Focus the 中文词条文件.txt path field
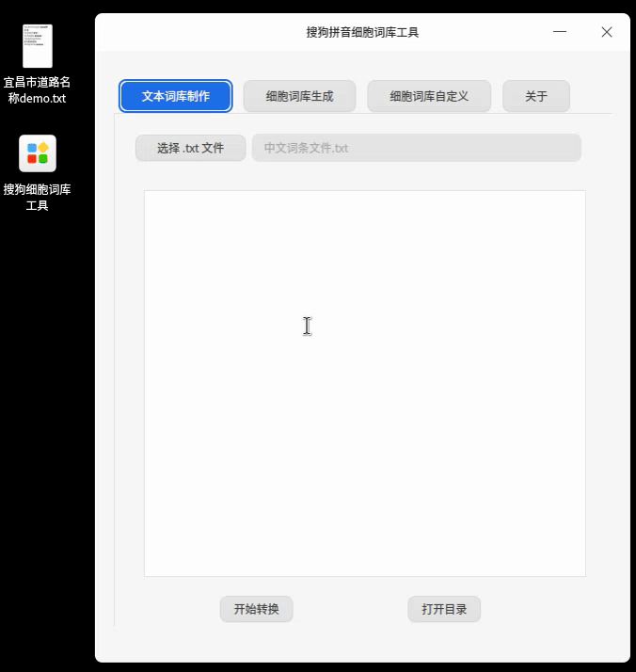 pyautogui.click(x=416, y=148)
